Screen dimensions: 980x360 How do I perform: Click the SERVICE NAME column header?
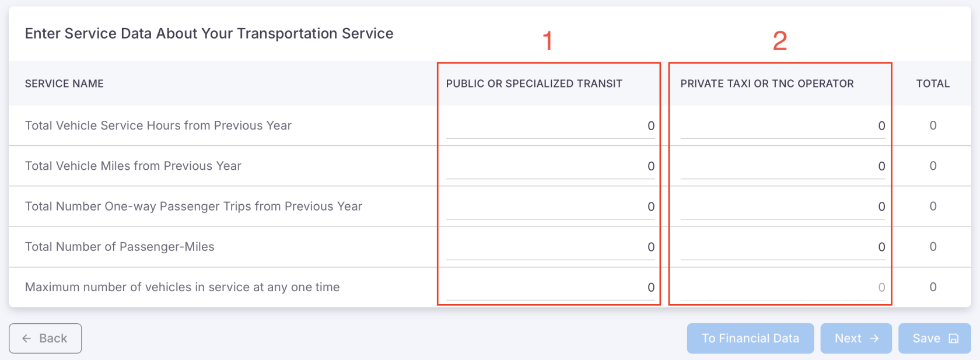click(x=64, y=83)
